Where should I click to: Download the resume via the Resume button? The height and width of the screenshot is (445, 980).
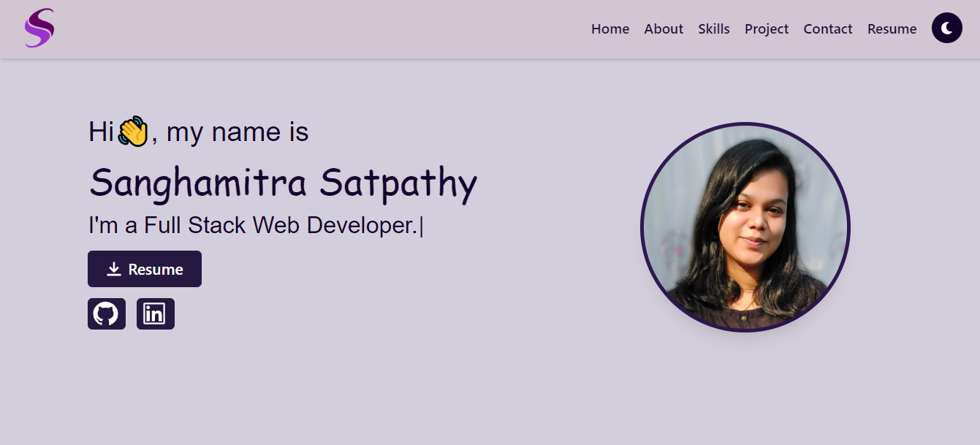[144, 269]
